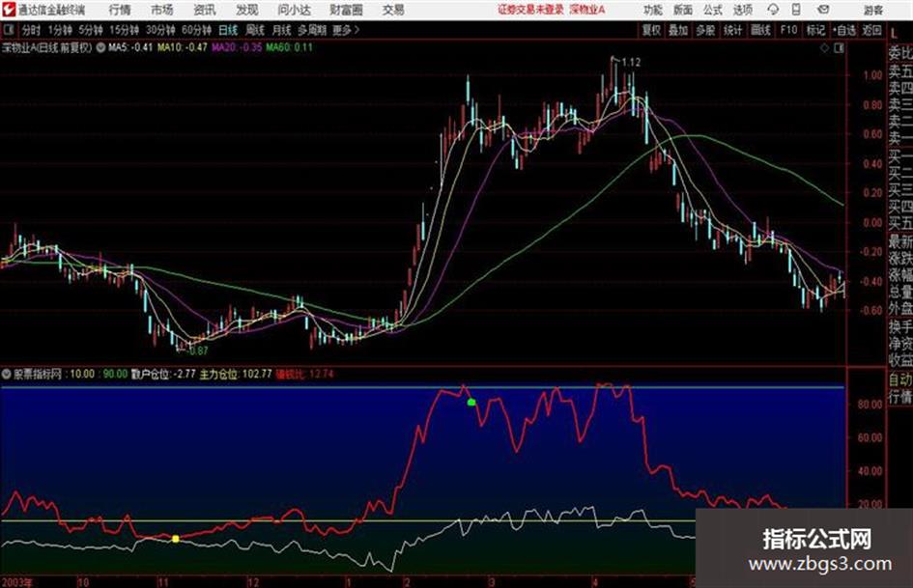This screenshot has width=913, height=588.
Task: Click the 2003年 date axis label
Action: coord(16,582)
